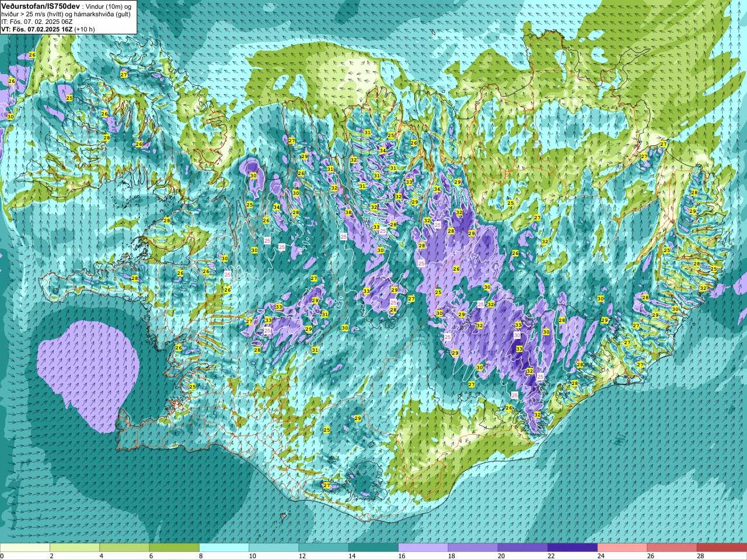Click the '6' tick label under the color scale
The image size is (747, 560).
151,556
